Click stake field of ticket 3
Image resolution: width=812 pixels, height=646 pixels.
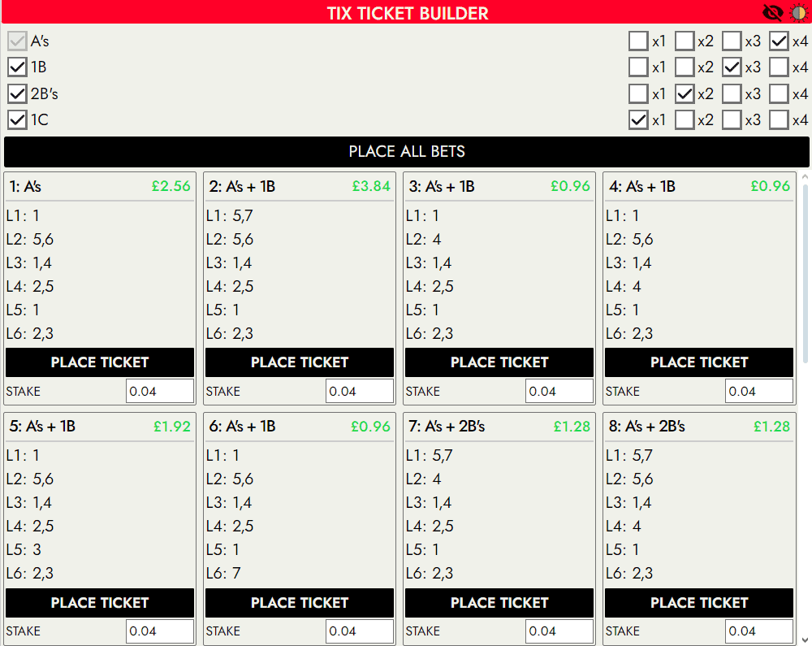[x=559, y=391]
